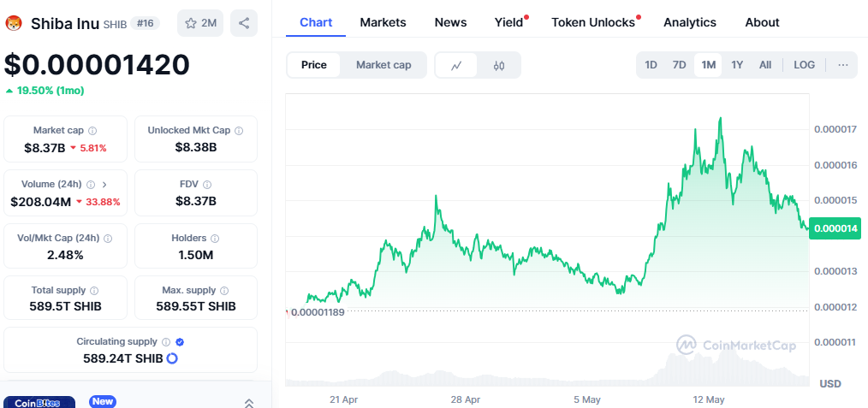Click the Total supply info icon

[x=94, y=290]
